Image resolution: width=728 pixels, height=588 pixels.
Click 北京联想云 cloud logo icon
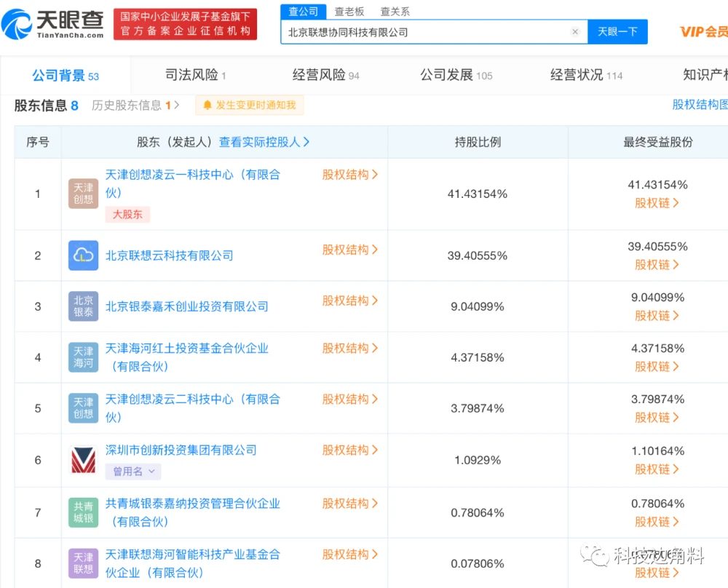(x=83, y=255)
